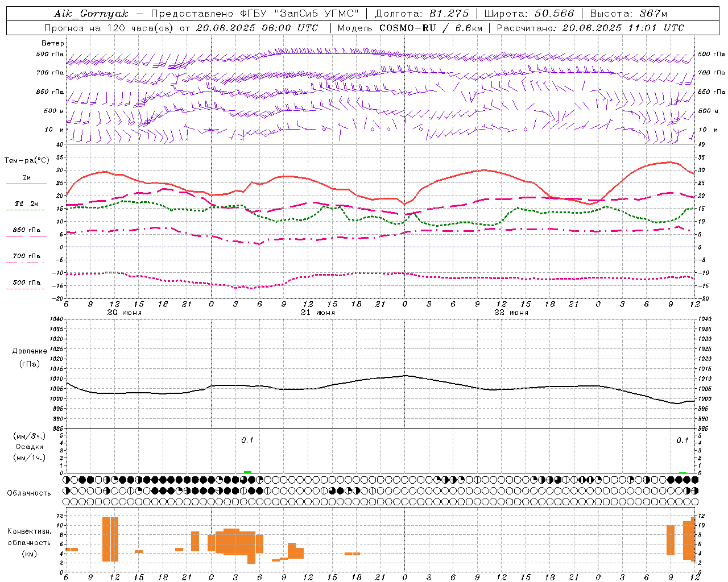Click the solid red '2м' legend line sample
The image size is (728, 582).
[x=26, y=184]
